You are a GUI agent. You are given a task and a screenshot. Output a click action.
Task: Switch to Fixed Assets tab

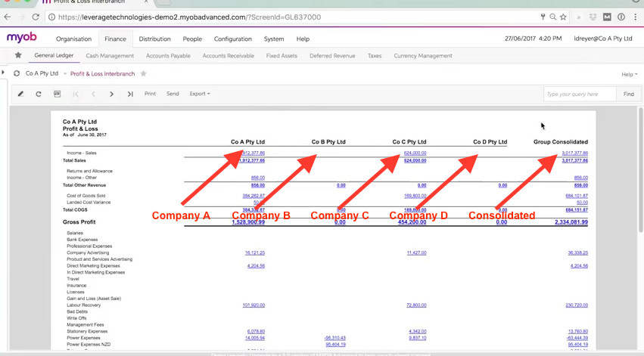282,56
